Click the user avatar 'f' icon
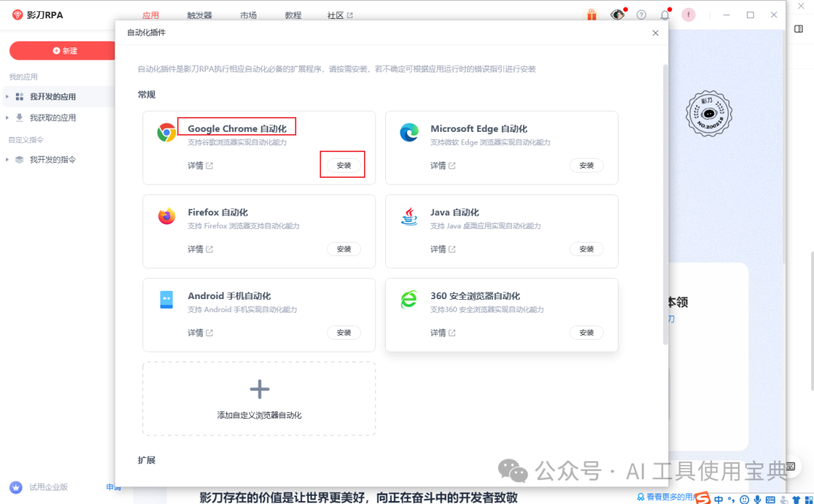This screenshot has width=814, height=504. (x=688, y=15)
